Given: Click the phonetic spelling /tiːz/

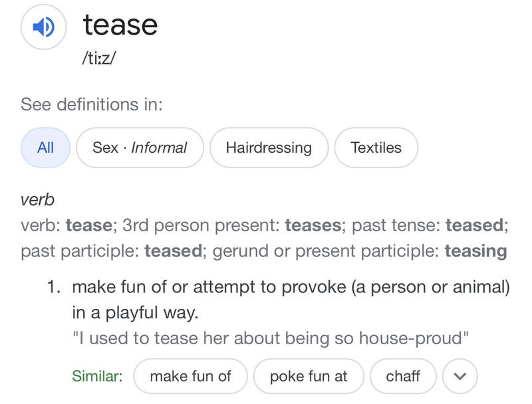Looking at the screenshot, I should tap(99, 58).
